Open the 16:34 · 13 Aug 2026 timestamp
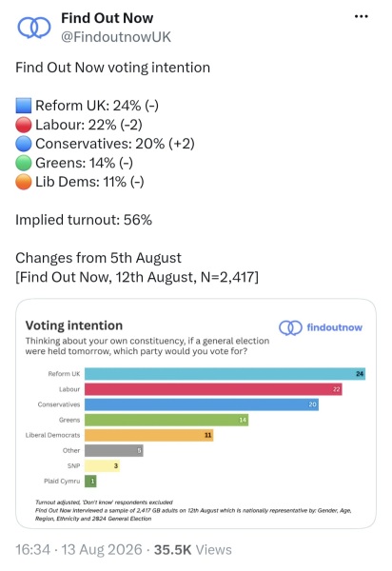Image resolution: width=392 pixels, height=571 pixels. [79, 550]
